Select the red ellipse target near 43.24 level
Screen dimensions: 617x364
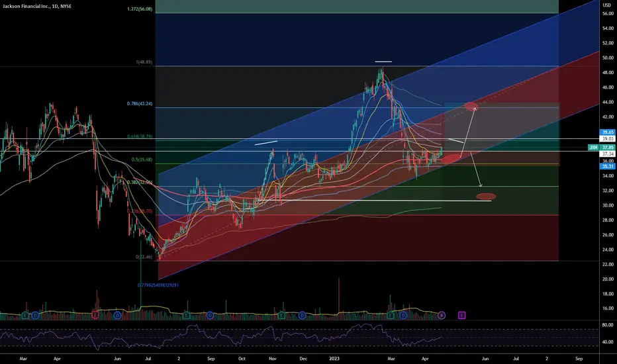pos(471,106)
